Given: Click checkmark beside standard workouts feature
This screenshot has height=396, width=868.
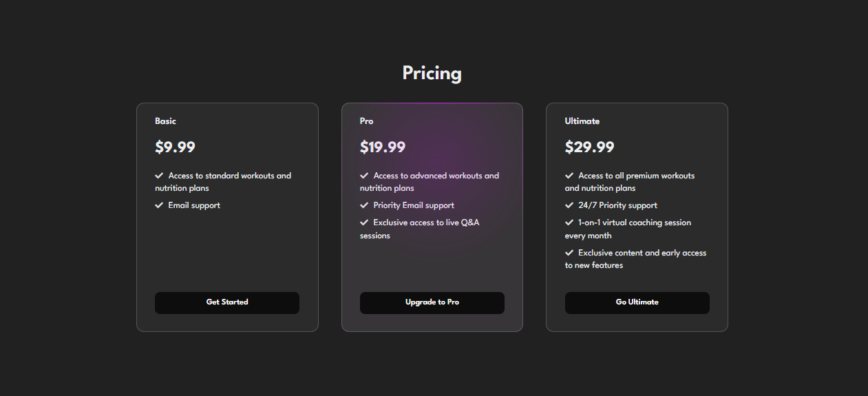Looking at the screenshot, I should click(159, 176).
